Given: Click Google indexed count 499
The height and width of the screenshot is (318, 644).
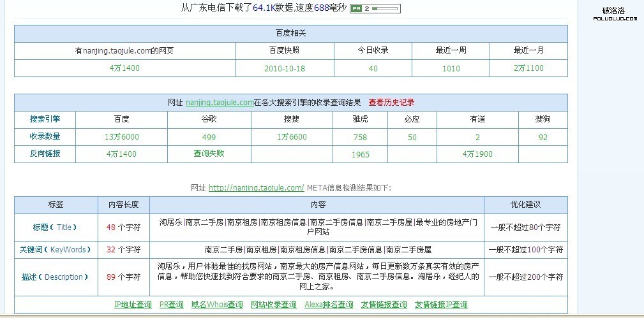Looking at the screenshot, I should 209,137.
